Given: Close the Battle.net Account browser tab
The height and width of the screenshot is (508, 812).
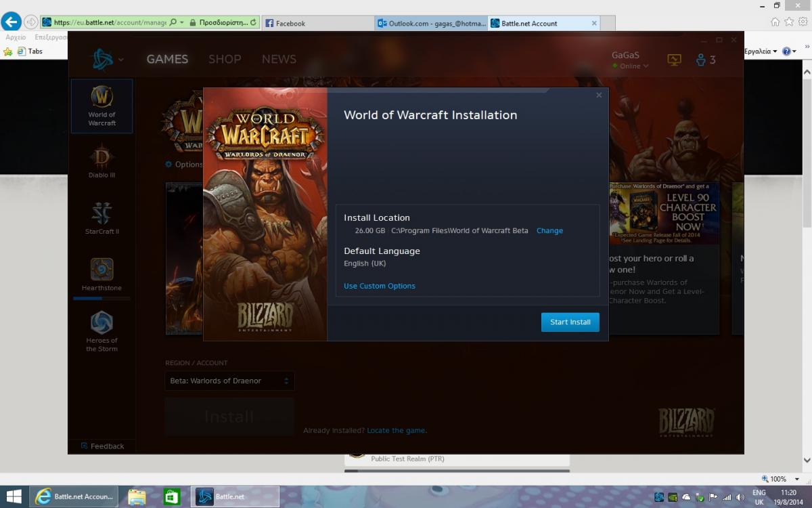Looking at the screenshot, I should pyautogui.click(x=594, y=23).
